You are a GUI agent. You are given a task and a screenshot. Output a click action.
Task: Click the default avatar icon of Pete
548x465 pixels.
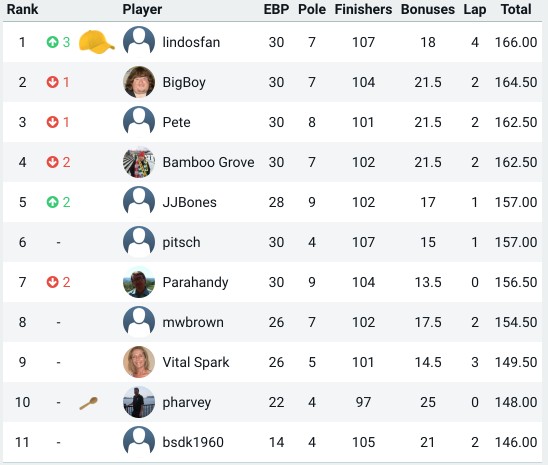coord(139,122)
